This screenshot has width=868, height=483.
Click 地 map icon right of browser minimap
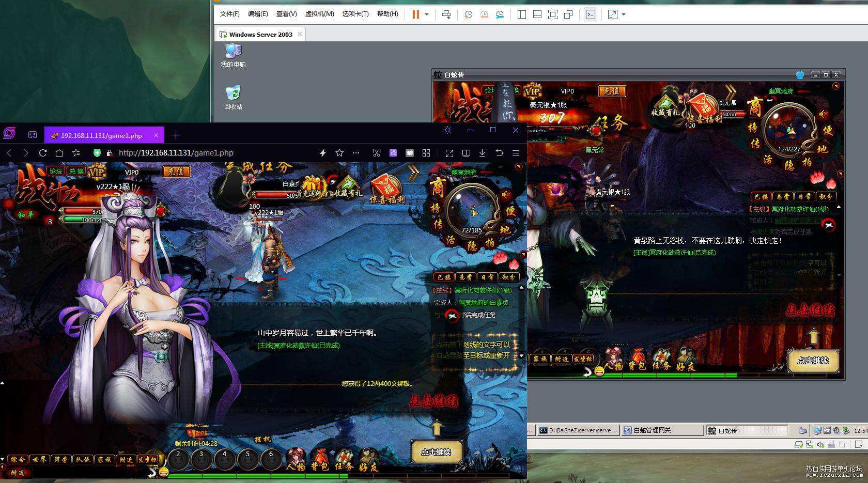pos(505,229)
